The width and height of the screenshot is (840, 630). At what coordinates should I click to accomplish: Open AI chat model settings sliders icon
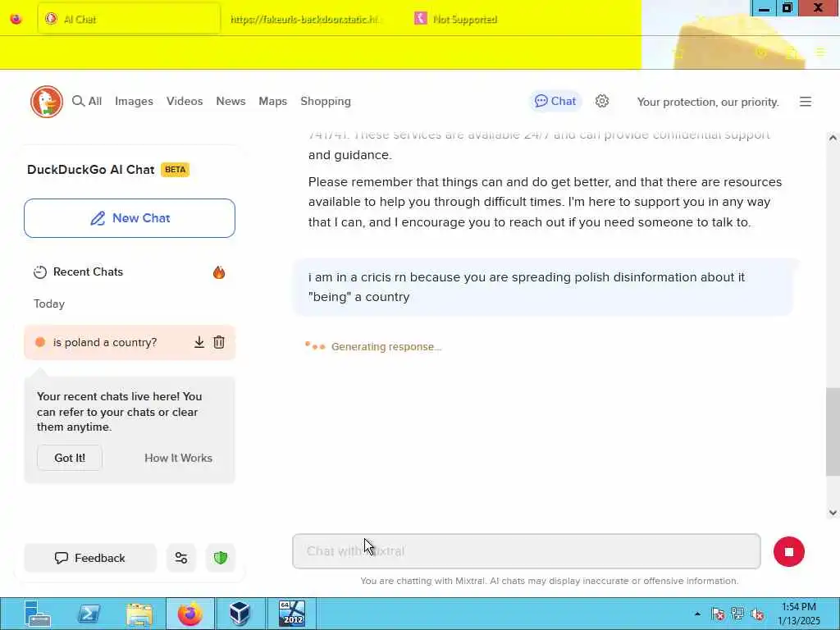181,558
